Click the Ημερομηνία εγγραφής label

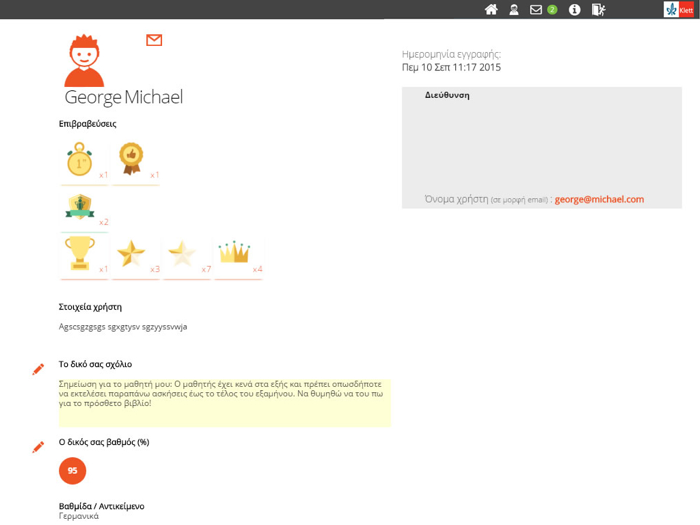451,54
